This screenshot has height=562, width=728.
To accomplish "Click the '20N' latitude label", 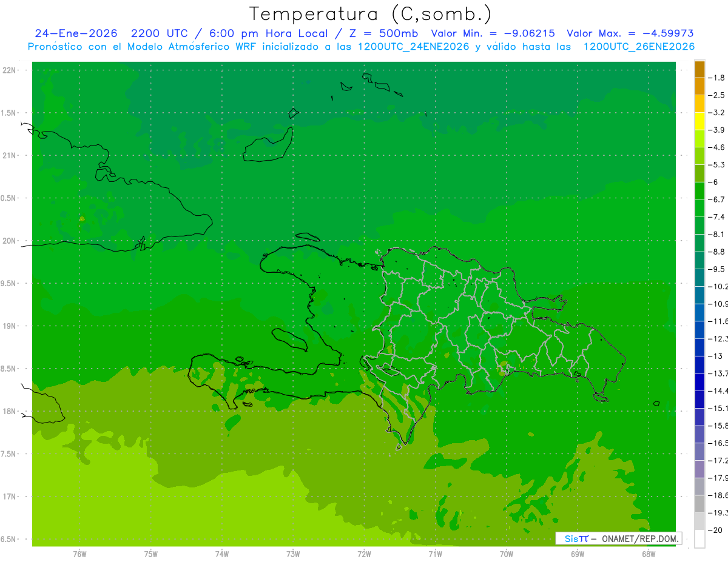I will coord(9,241).
